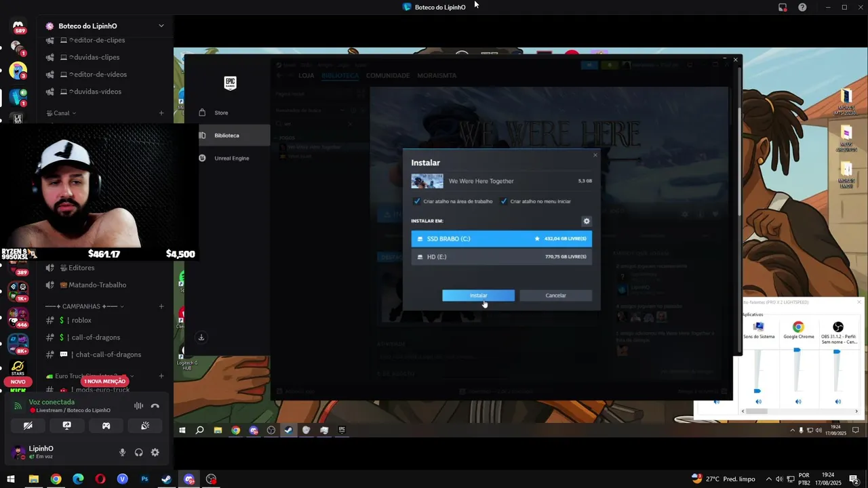Screen dimensions: 868x488
Task: Open LOJA tab in Steam window
Action: (307, 75)
